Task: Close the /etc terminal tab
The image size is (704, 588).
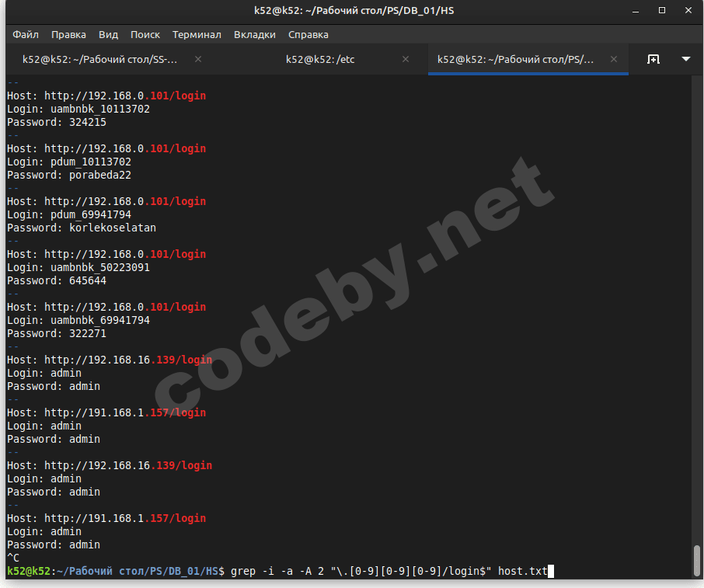Action: pos(406,59)
